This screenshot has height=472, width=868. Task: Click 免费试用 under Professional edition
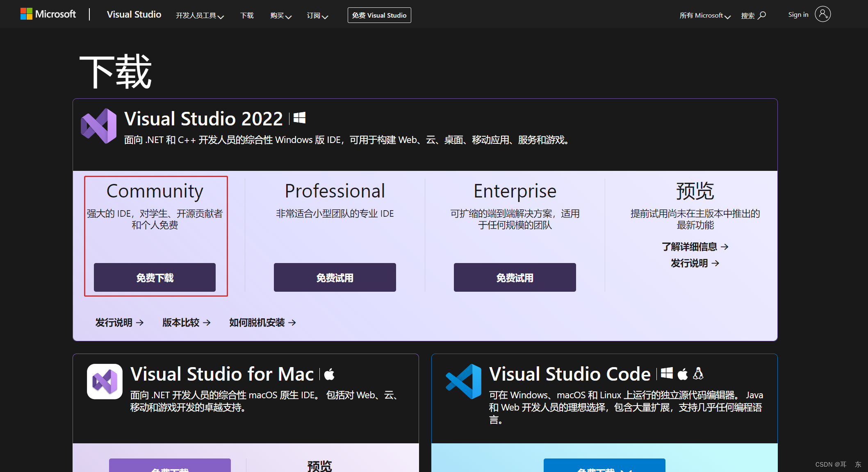(x=335, y=277)
